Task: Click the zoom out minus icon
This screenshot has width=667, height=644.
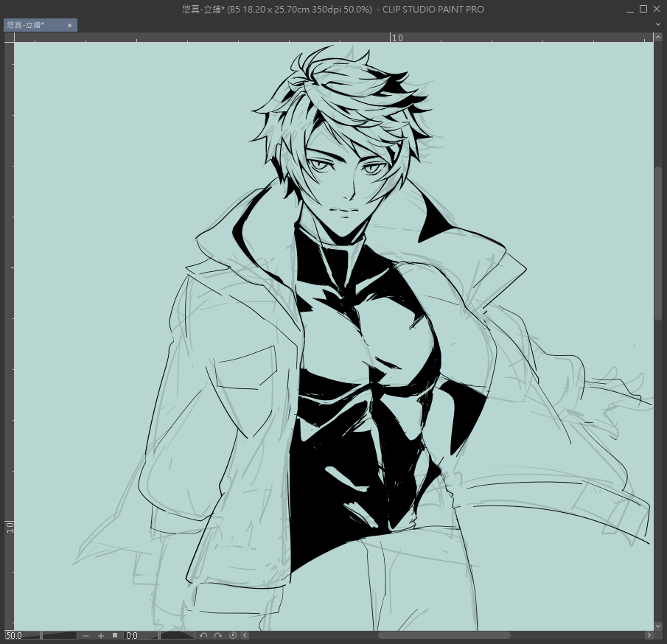Action: tap(86, 635)
